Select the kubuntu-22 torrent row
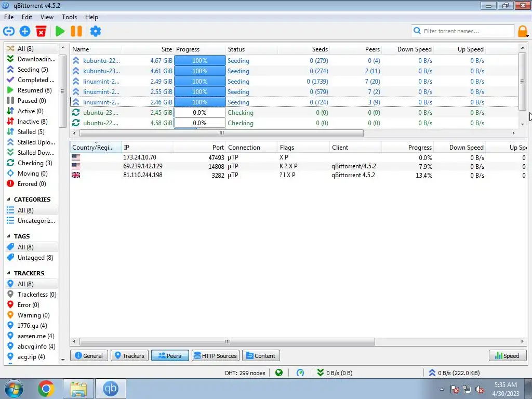Image resolution: width=532 pixels, height=399 pixels. tap(294, 61)
